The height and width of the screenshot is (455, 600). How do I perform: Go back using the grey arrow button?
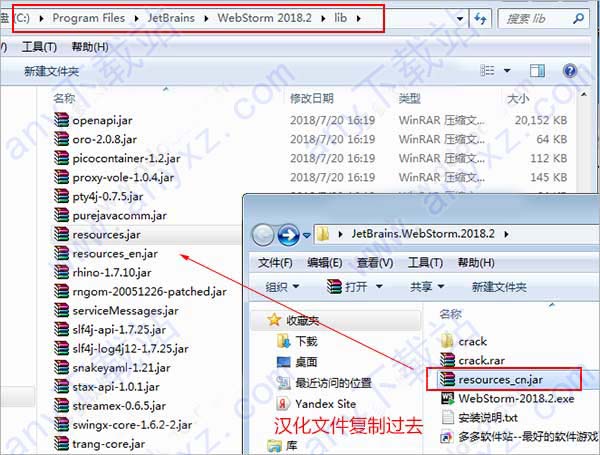pos(262,235)
